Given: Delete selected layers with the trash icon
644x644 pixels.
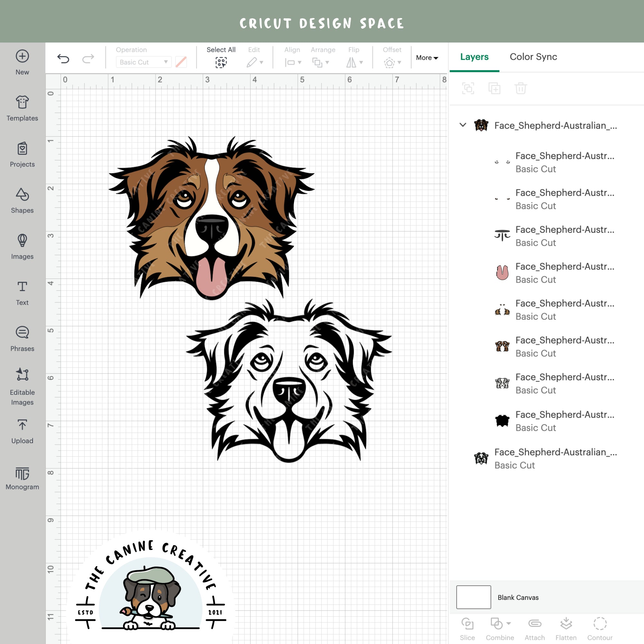Looking at the screenshot, I should (x=520, y=88).
